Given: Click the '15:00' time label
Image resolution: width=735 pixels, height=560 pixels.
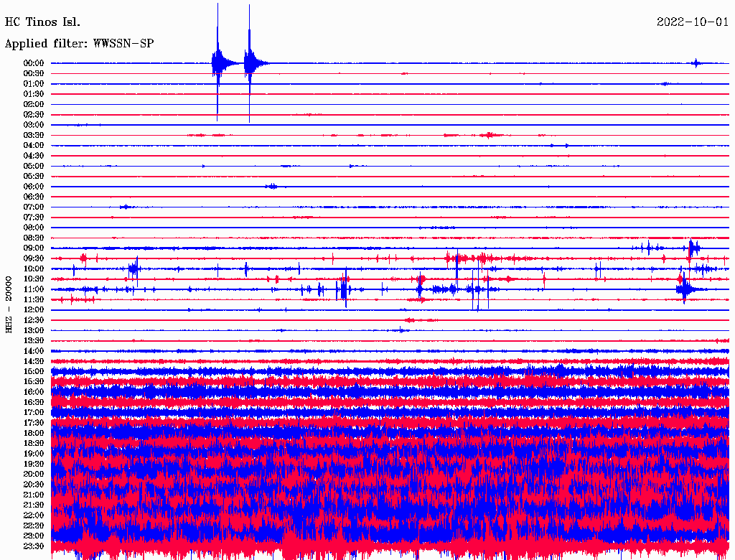Looking at the screenshot, I should [34, 371].
